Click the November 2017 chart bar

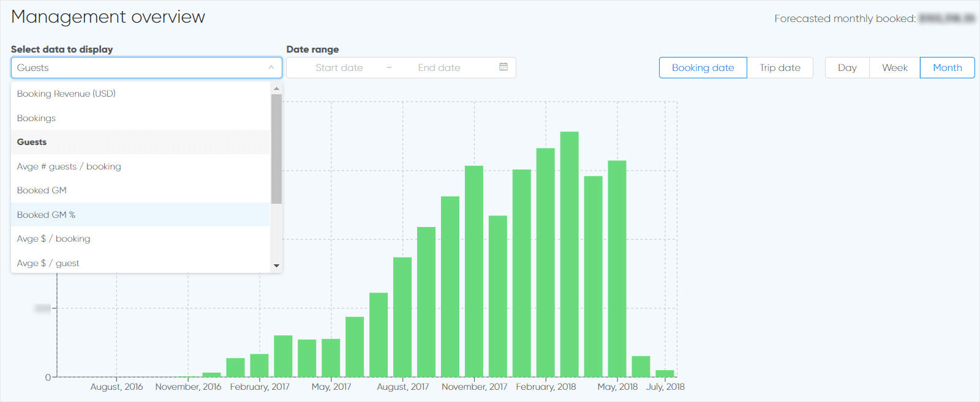(473, 271)
